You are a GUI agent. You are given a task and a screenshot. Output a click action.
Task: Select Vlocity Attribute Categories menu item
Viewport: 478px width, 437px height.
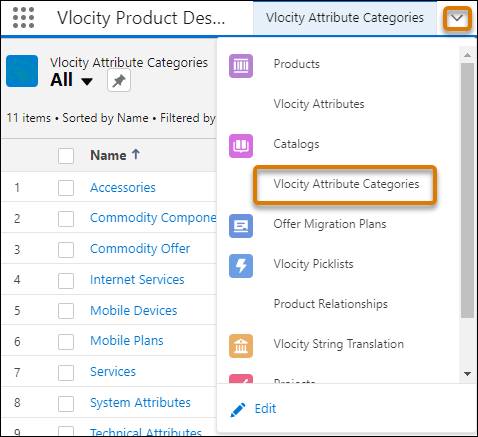point(346,184)
